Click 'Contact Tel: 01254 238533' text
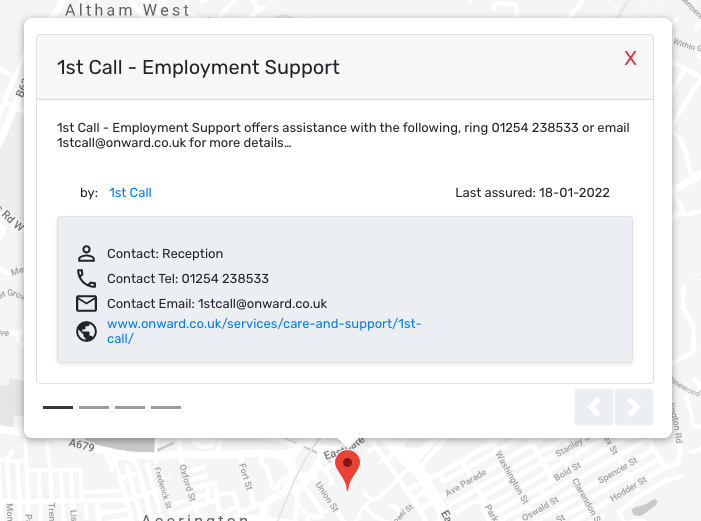Image resolution: width=701 pixels, height=521 pixels. click(188, 279)
